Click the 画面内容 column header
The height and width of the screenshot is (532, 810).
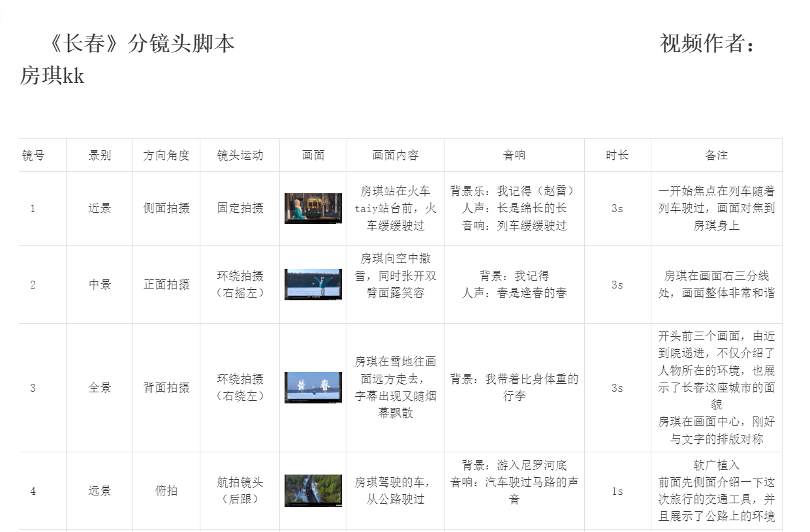tap(396, 155)
